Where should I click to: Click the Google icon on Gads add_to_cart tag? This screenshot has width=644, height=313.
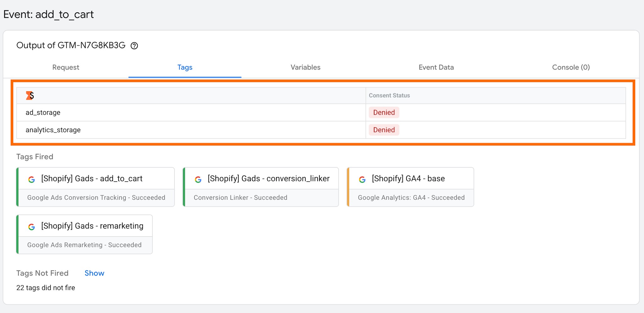pos(31,179)
